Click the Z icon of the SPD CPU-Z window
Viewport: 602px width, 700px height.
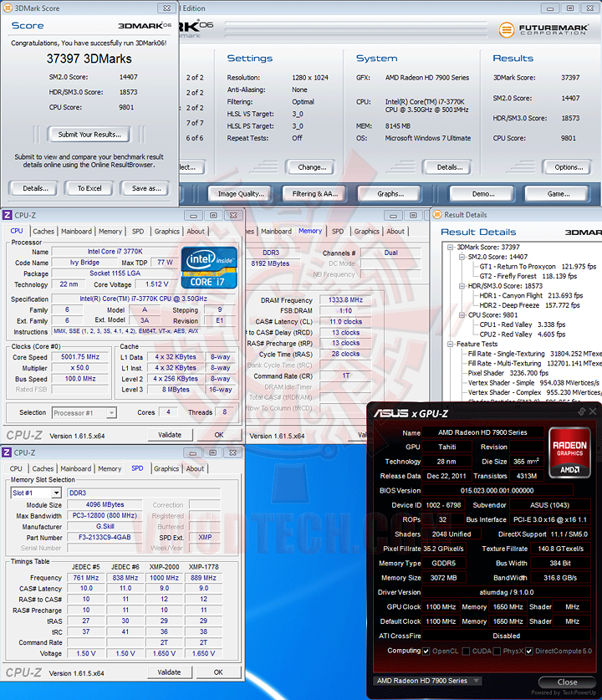pyautogui.click(x=7, y=452)
